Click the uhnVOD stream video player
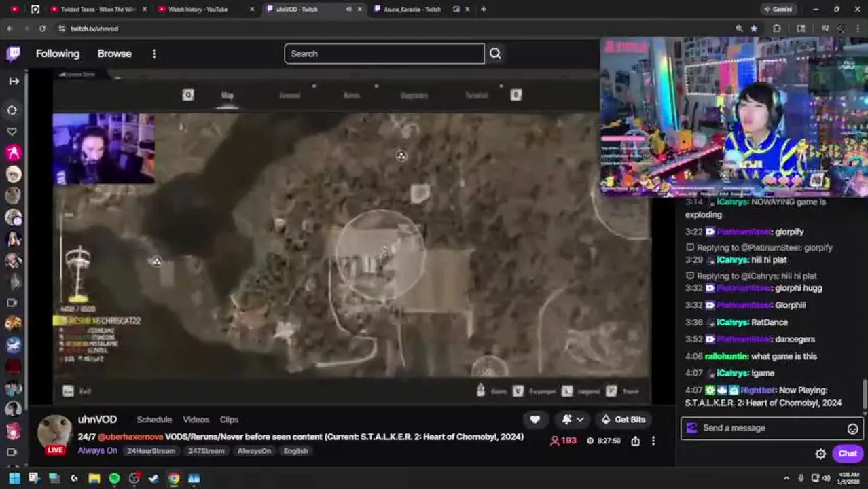This screenshot has height=489, width=868. pyautogui.click(x=352, y=236)
